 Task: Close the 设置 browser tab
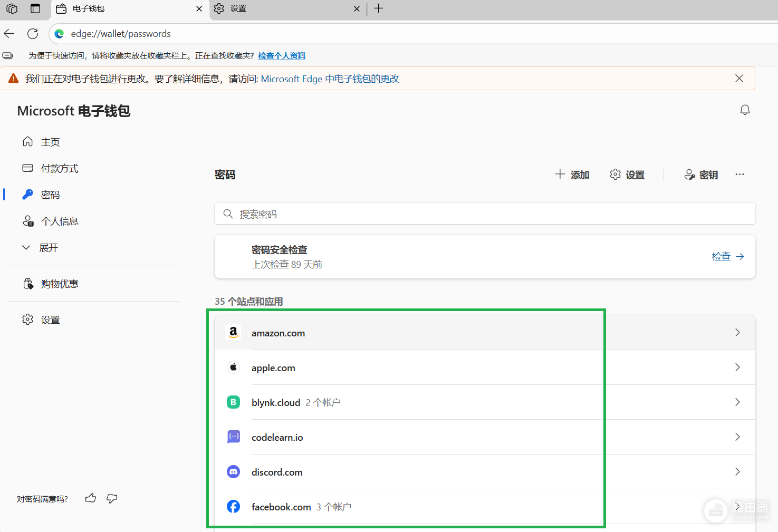click(x=357, y=9)
